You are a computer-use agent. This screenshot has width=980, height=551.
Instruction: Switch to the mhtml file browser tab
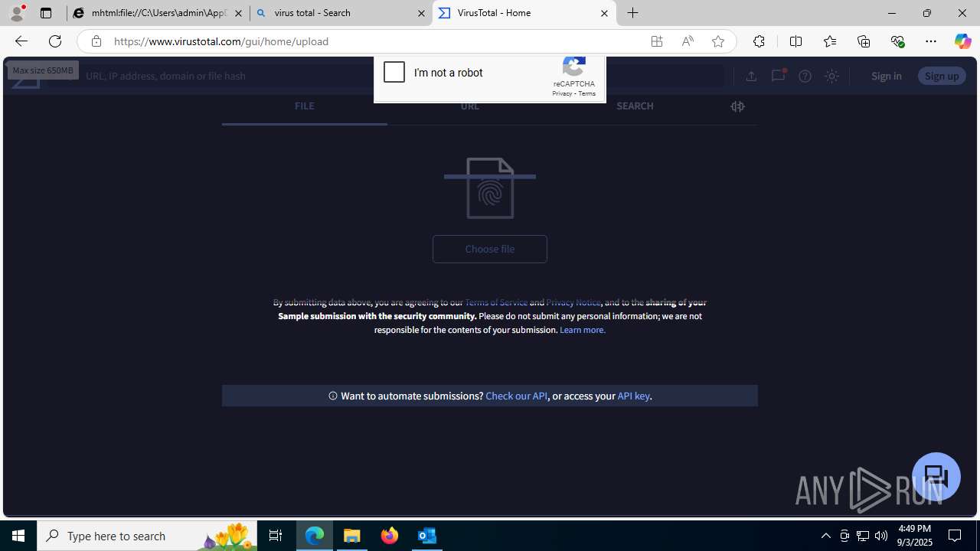(x=158, y=13)
